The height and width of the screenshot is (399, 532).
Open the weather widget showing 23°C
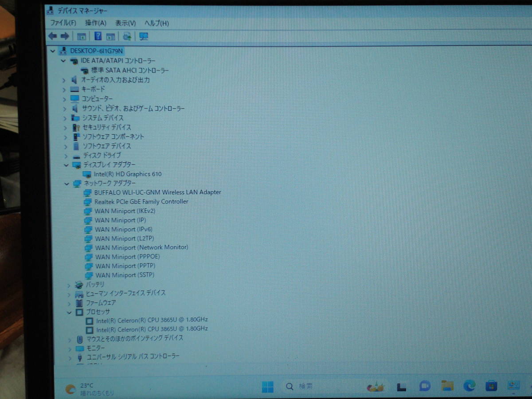(x=90, y=389)
